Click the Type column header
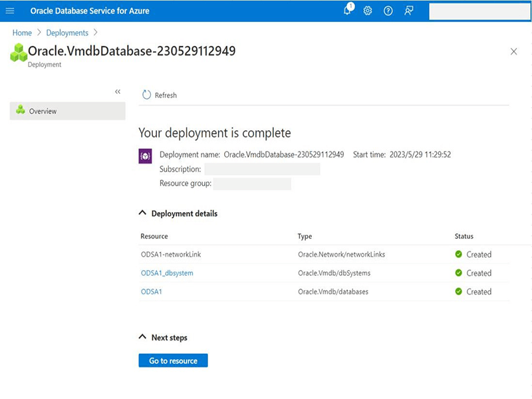Image resolution: width=532 pixels, height=399 pixels. click(x=305, y=237)
